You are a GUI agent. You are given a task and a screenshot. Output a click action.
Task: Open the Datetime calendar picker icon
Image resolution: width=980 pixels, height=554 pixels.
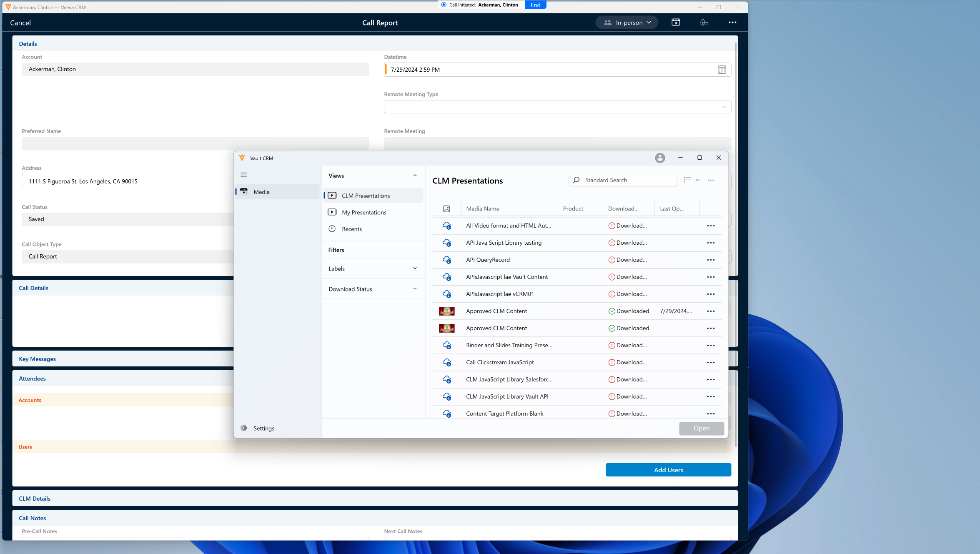pos(722,70)
